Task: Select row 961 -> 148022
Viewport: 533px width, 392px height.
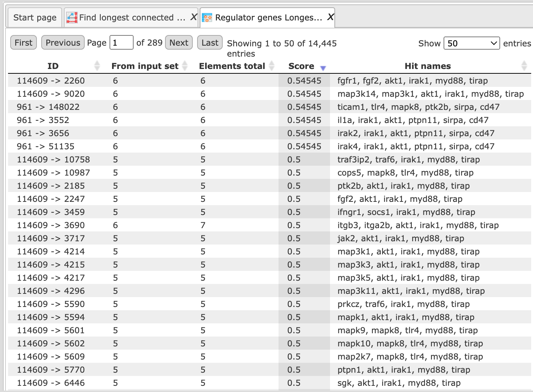Action: click(x=269, y=107)
